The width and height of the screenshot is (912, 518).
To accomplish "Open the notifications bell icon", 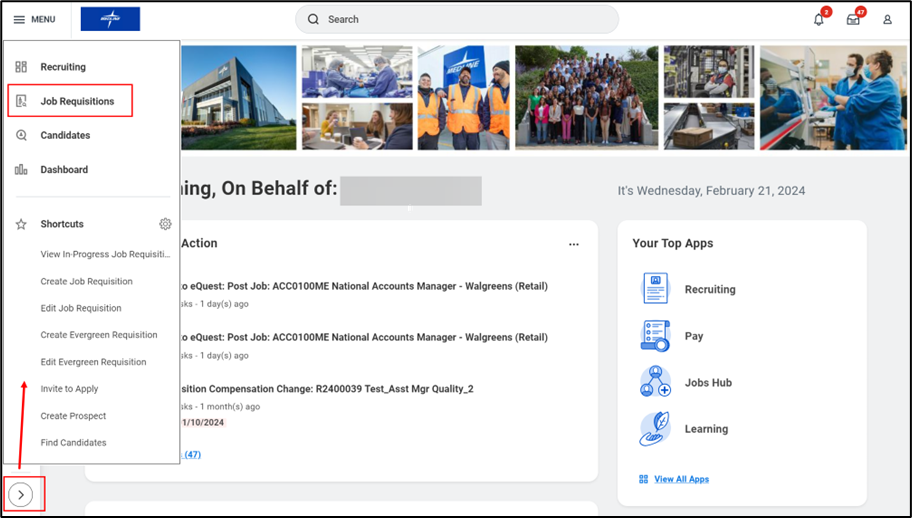I will point(819,19).
